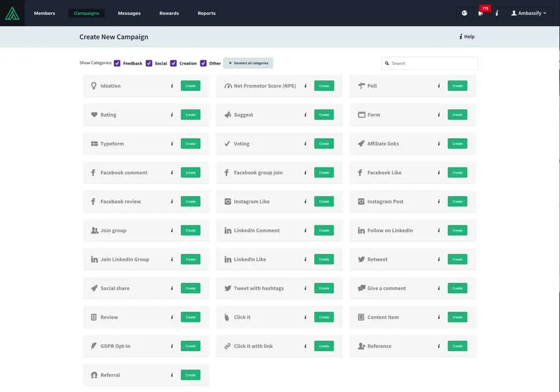Click the globe icon in top bar
Image resolution: width=560 pixels, height=392 pixels.
click(x=464, y=13)
